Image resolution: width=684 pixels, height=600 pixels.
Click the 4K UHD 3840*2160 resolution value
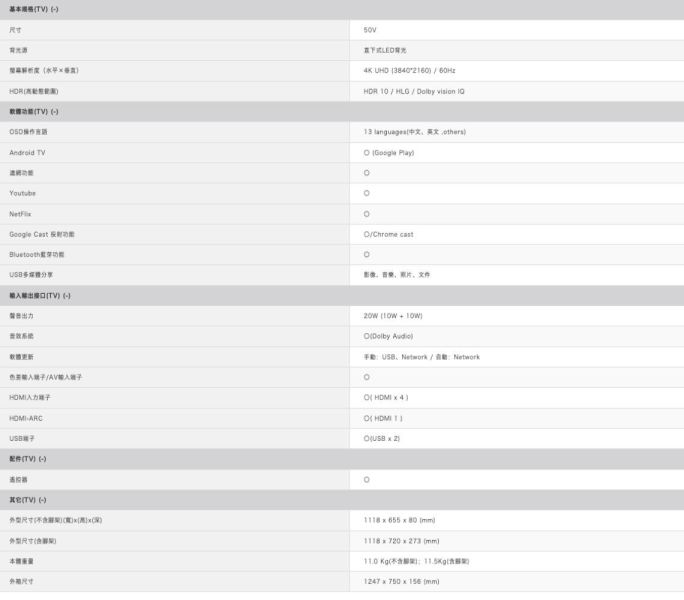tap(409, 71)
